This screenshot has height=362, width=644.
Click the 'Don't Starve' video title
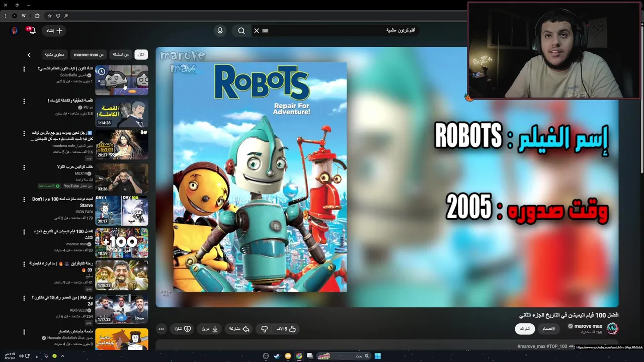pos(63,202)
